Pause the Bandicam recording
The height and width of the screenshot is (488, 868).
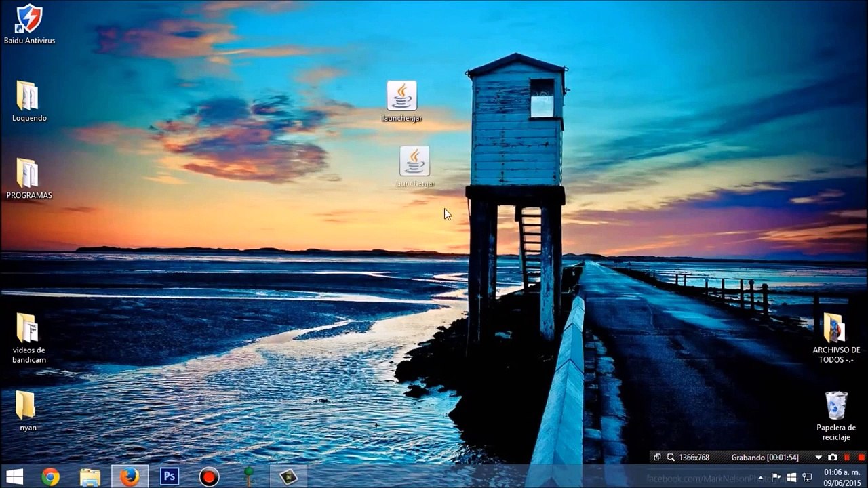coord(847,457)
